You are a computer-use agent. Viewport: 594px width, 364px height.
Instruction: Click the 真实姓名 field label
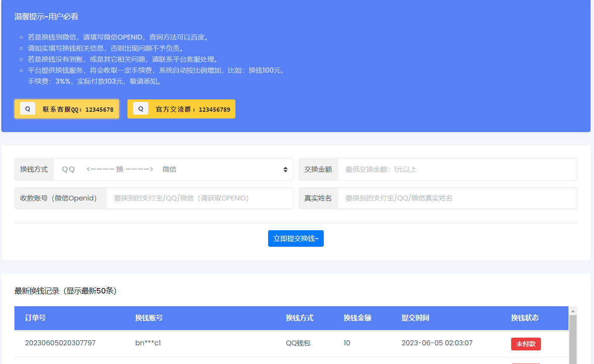click(x=318, y=198)
